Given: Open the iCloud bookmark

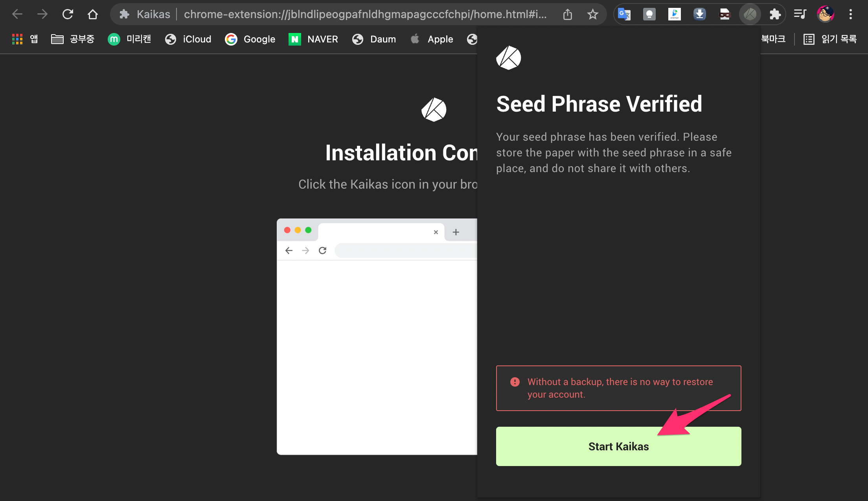Looking at the screenshot, I should click(188, 39).
